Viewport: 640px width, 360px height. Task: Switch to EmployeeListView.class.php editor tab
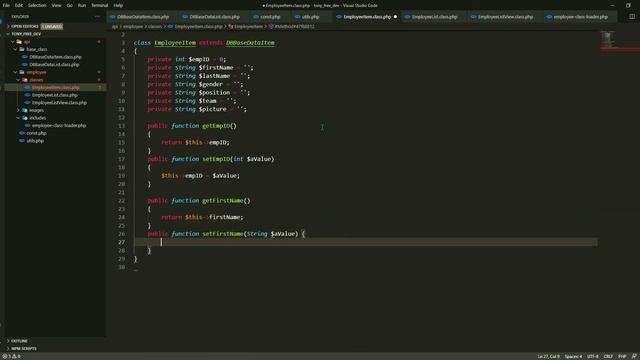(505, 17)
